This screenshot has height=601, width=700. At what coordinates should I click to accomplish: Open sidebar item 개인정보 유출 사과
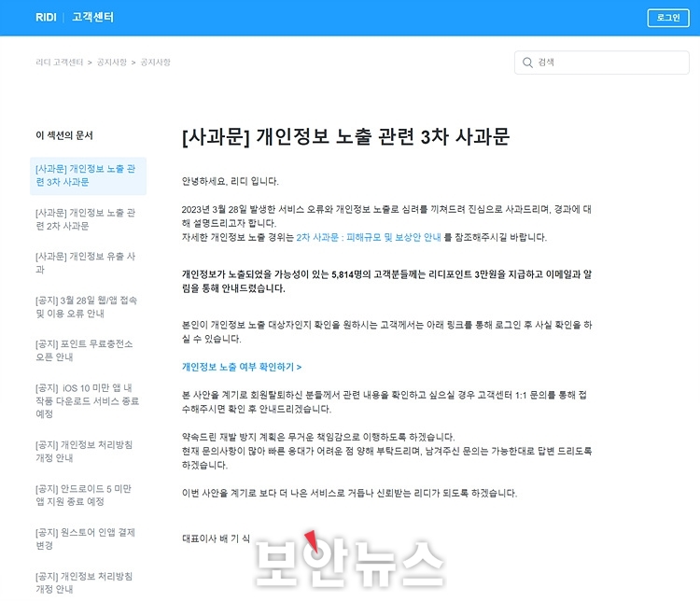coord(85,263)
